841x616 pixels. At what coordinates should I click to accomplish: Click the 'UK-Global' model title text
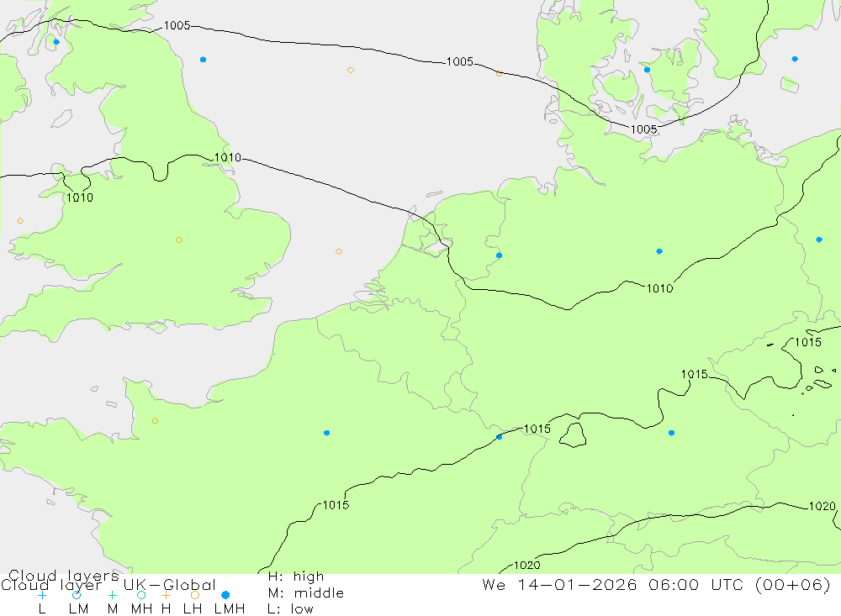point(170,585)
